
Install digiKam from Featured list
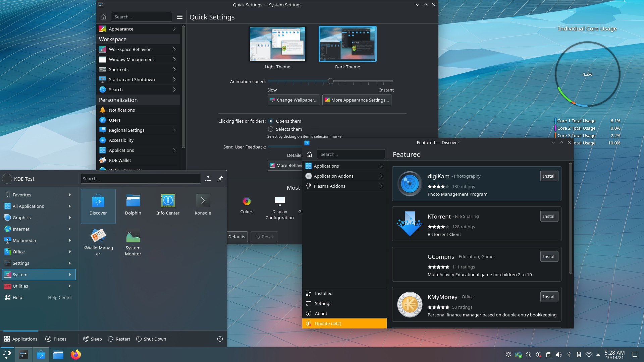(x=549, y=176)
